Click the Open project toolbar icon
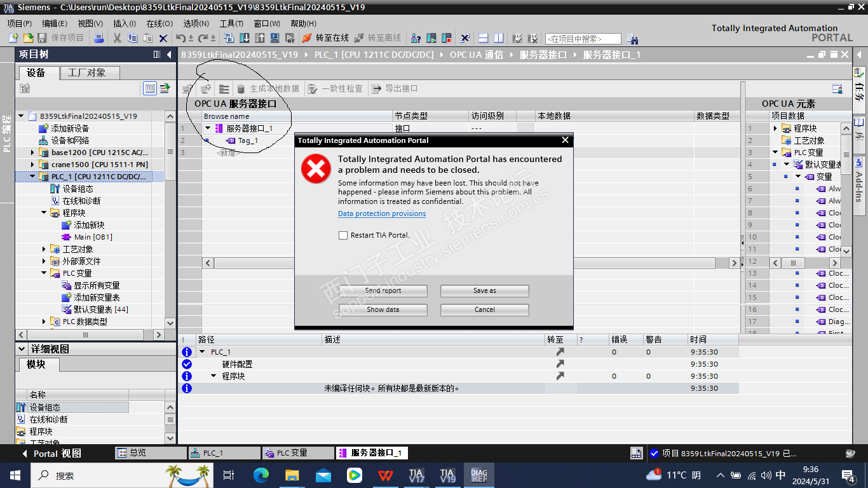This screenshot has width=868, height=488. [x=28, y=38]
